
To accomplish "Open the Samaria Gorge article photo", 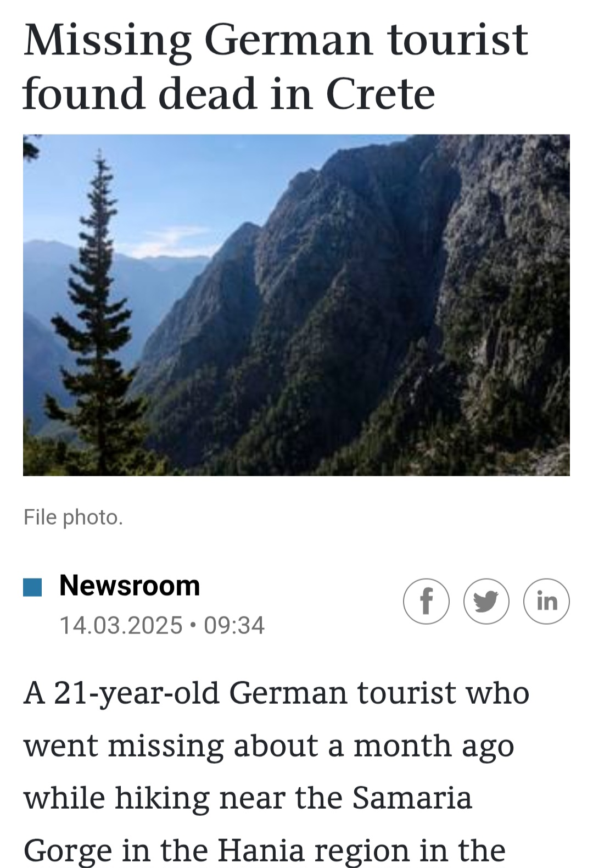I will [296, 305].
